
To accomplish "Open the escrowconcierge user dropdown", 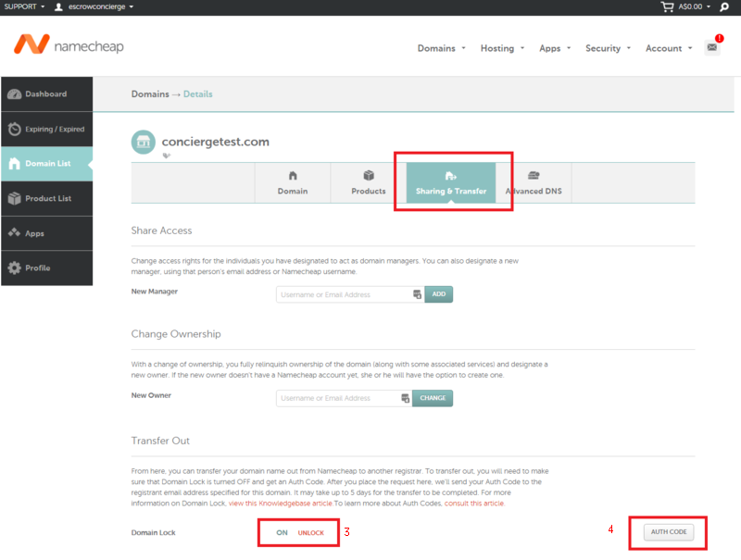I will 94,6.
